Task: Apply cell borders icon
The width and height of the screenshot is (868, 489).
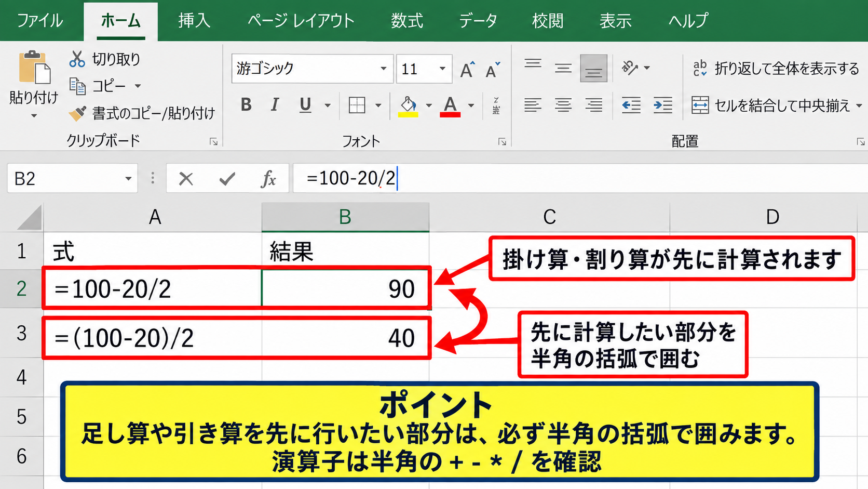Action: coord(357,105)
